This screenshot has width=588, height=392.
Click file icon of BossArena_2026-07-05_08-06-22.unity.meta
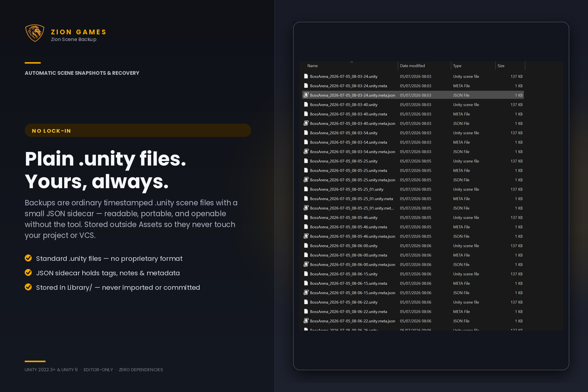point(306,311)
